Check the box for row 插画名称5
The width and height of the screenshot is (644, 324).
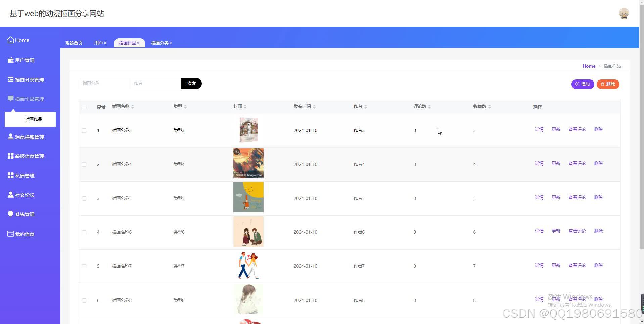pyautogui.click(x=84, y=198)
